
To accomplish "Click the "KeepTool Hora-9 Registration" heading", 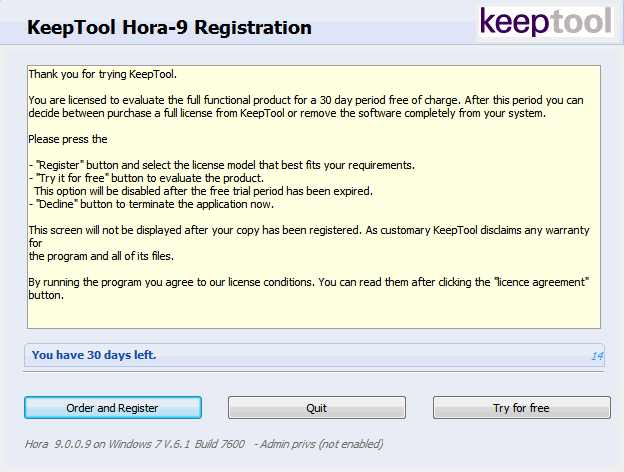I will (x=169, y=27).
